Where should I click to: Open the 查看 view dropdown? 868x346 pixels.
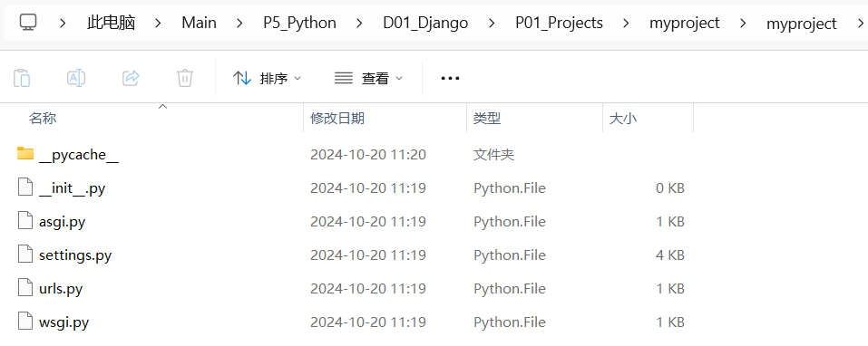pyautogui.click(x=368, y=79)
